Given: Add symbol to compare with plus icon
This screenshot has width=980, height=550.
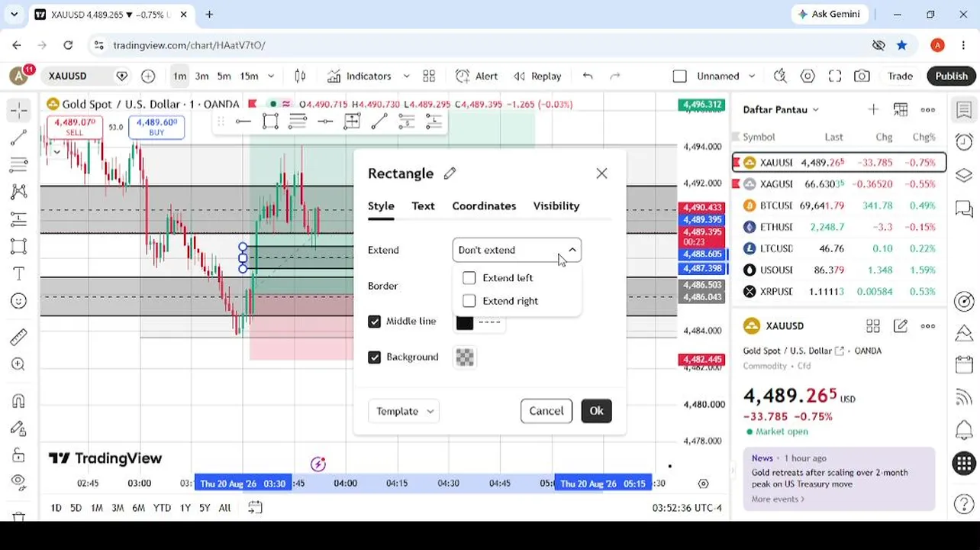Looking at the screenshot, I should pyautogui.click(x=148, y=76).
